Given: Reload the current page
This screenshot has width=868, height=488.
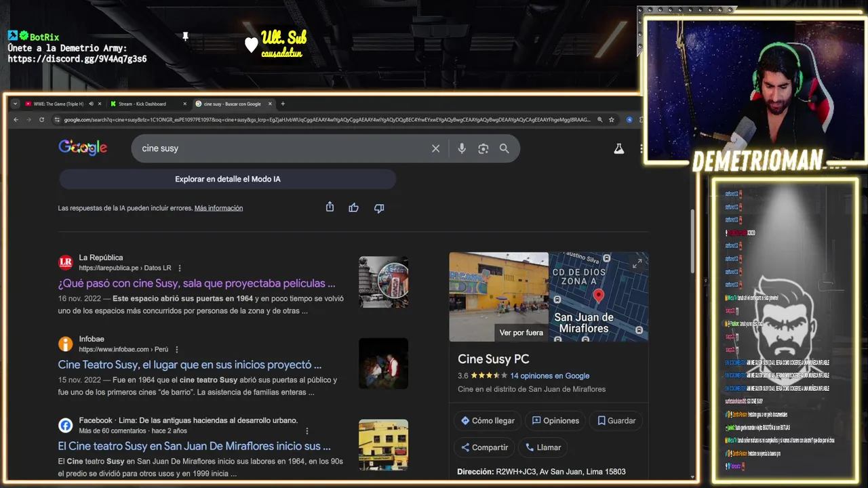Looking at the screenshot, I should pyautogui.click(x=41, y=120).
